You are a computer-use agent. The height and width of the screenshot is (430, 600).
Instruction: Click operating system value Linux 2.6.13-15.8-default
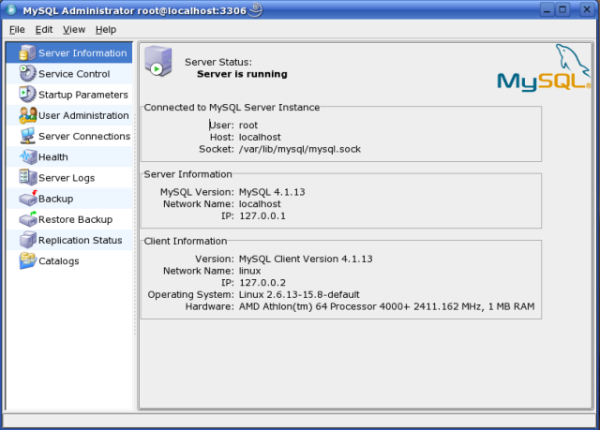[x=299, y=295]
